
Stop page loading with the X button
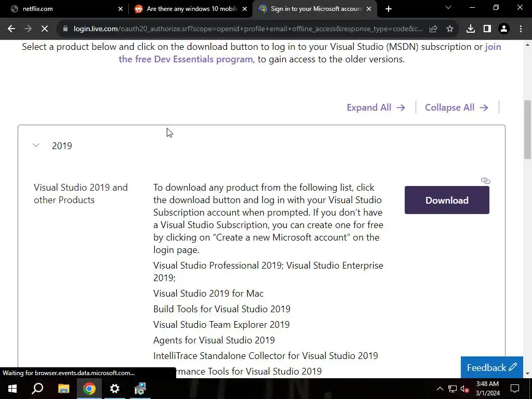tap(45, 29)
